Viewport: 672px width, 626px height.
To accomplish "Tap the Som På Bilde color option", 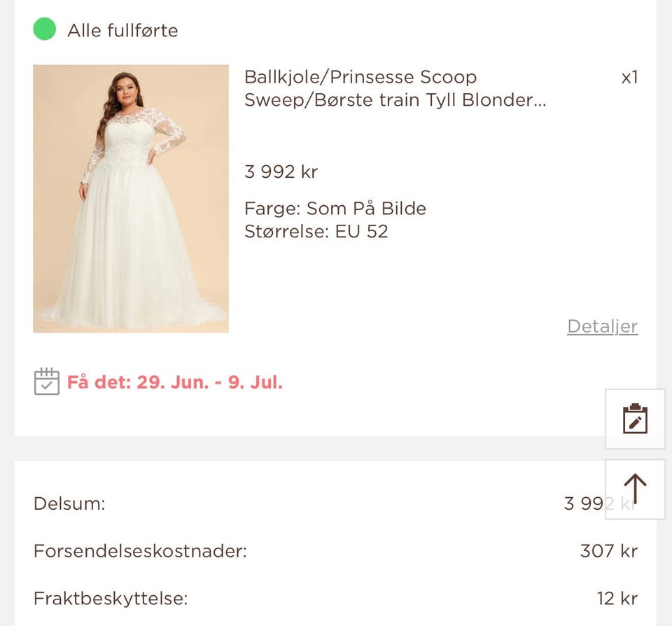I will click(335, 208).
